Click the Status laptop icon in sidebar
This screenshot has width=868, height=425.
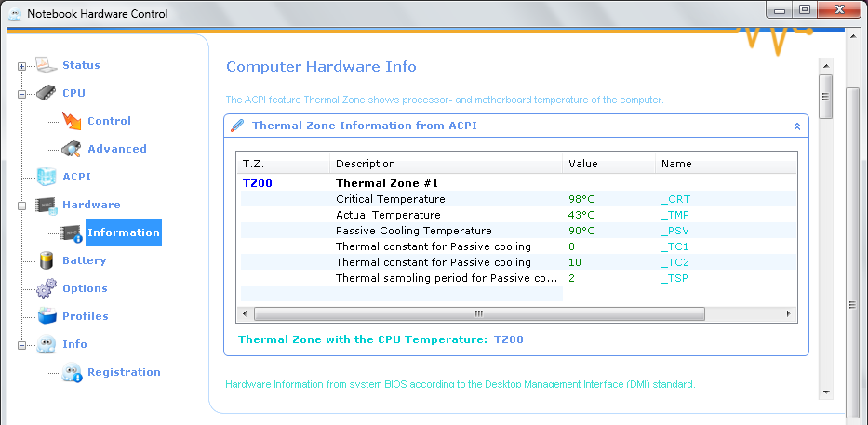point(47,65)
